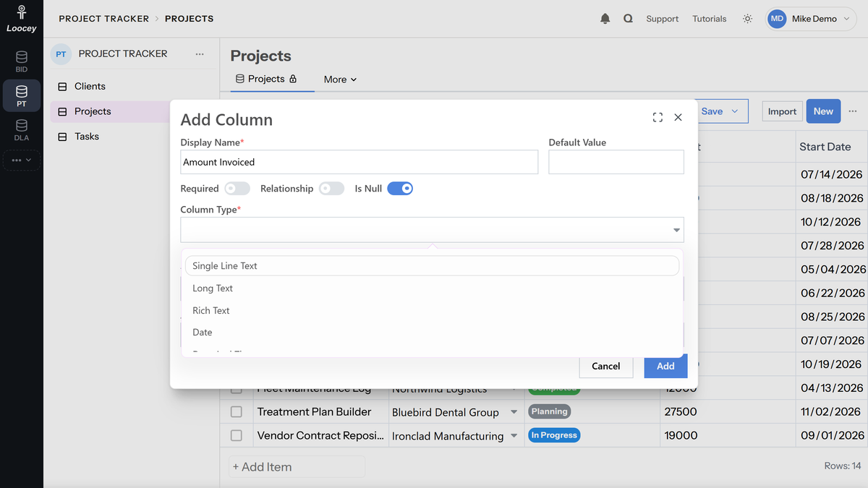This screenshot has height=488, width=868.
Task: Click the New button
Action: [823, 111]
